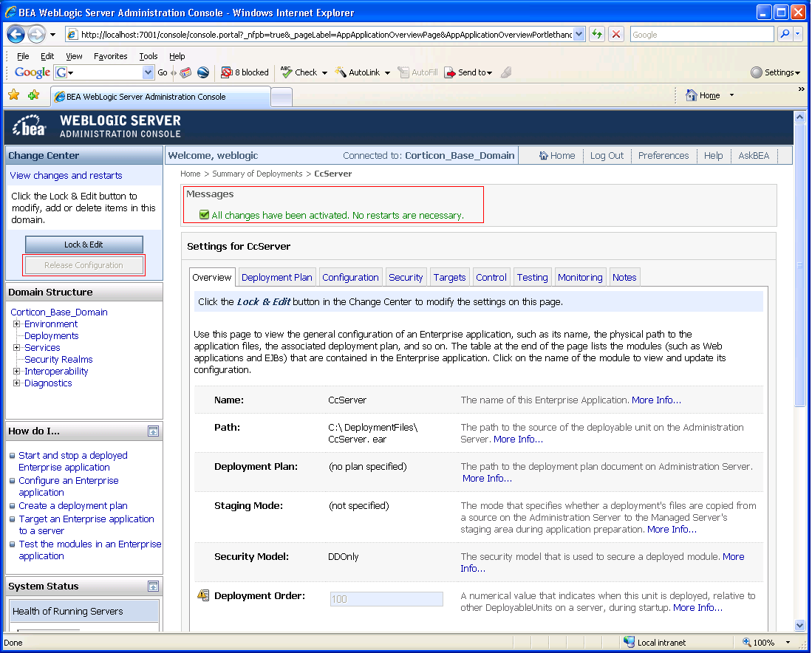Click the search magnifier icon
Viewport: 812px width, 653px height.
click(x=785, y=34)
